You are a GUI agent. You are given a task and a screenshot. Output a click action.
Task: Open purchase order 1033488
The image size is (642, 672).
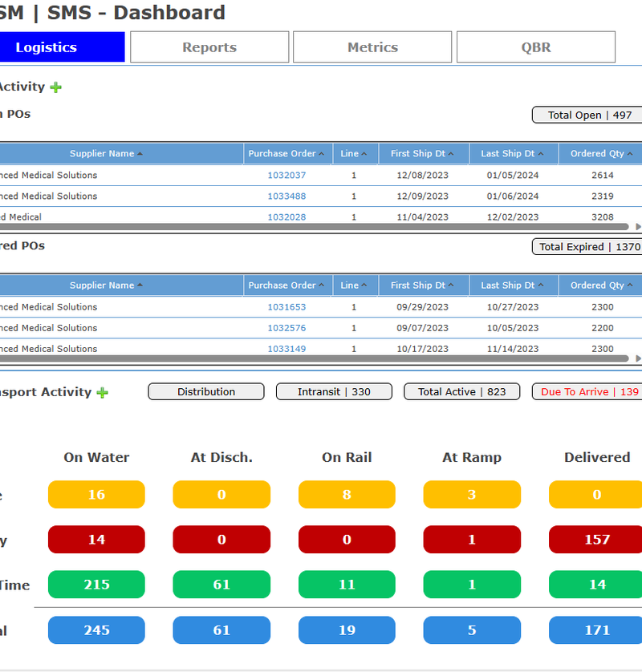tap(286, 196)
